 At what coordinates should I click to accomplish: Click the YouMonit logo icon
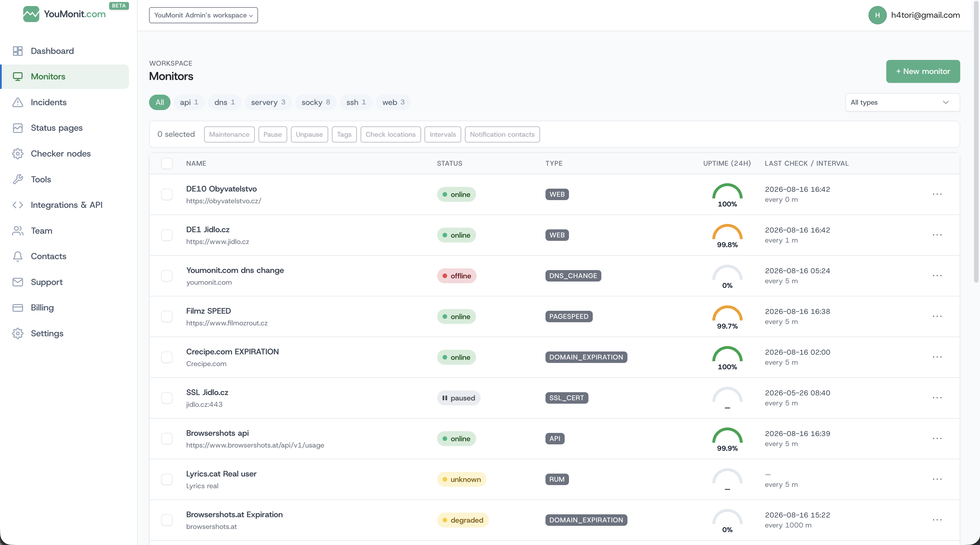[31, 14]
